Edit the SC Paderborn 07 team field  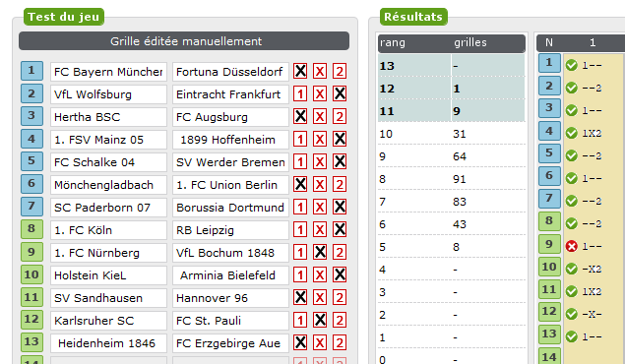pos(108,208)
